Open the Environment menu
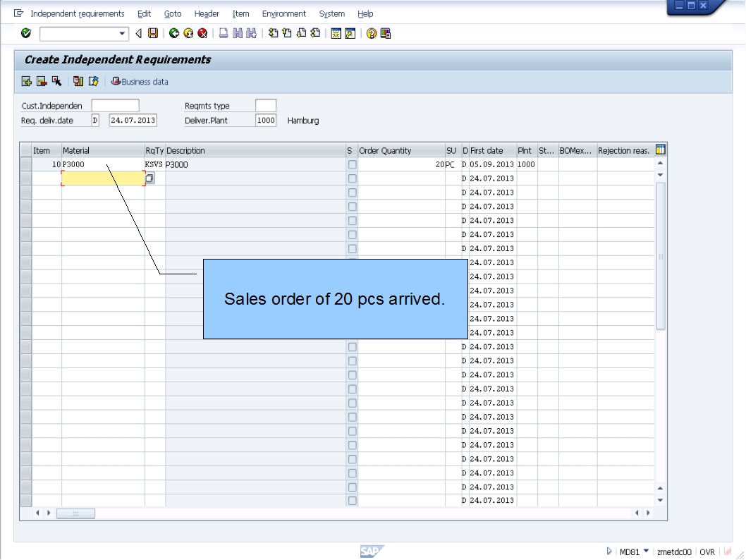 coord(283,13)
